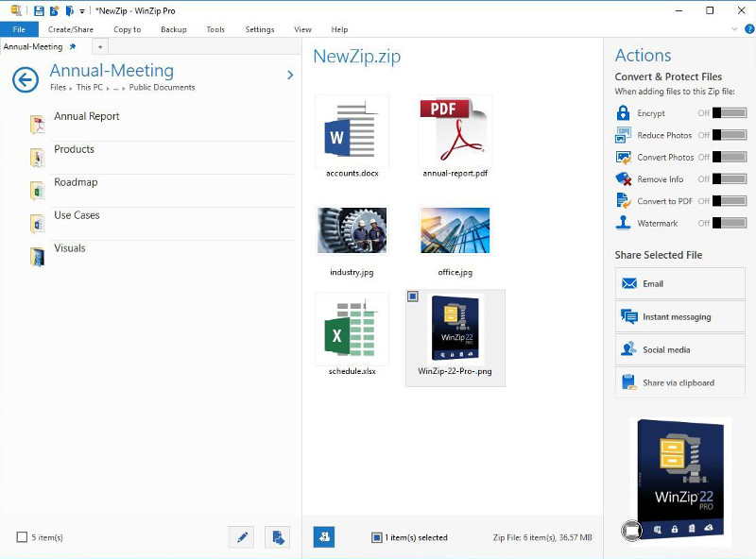The width and height of the screenshot is (756, 559).
Task: Click the WinZip app icon in title bar
Action: coord(16,10)
